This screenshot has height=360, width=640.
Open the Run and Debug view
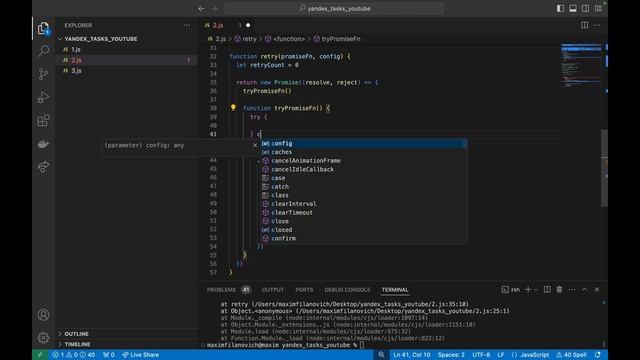pyautogui.click(x=43, y=97)
